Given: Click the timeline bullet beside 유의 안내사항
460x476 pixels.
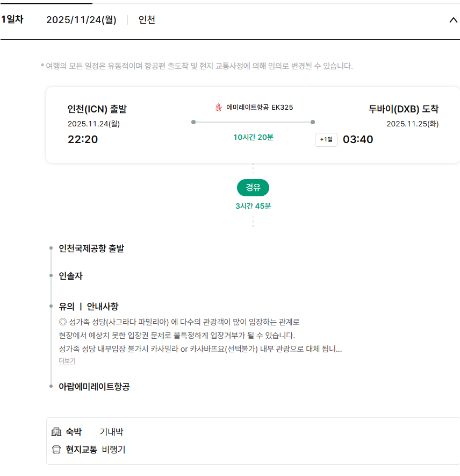Looking at the screenshot, I should pos(51,307).
